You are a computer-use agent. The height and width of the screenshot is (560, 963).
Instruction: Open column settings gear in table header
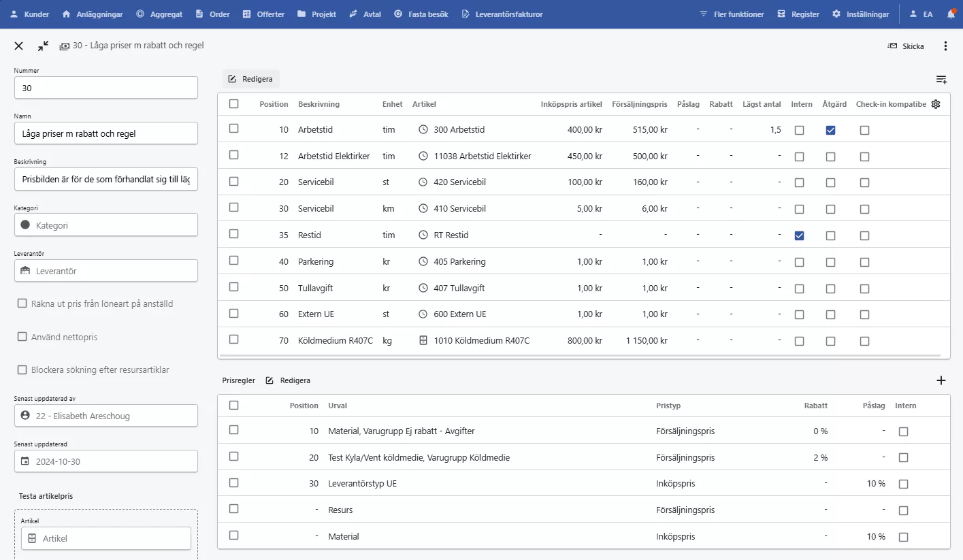936,104
